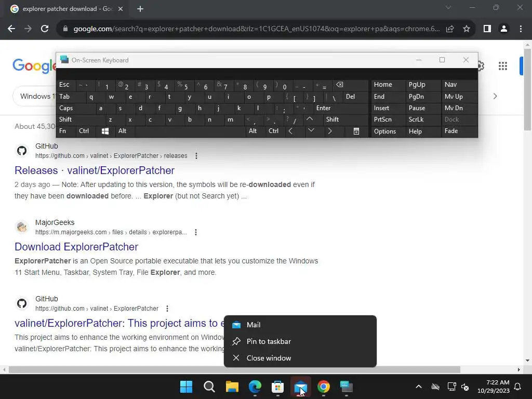This screenshot has height=399, width=532.
Task: Open notifications bell in system tray
Action: point(518,387)
